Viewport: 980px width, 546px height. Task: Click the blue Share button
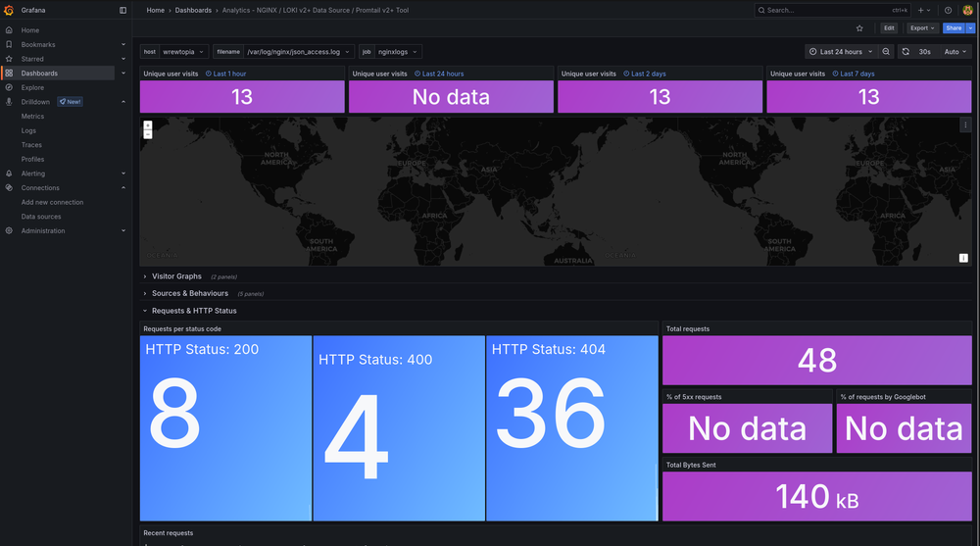pyautogui.click(x=953, y=28)
